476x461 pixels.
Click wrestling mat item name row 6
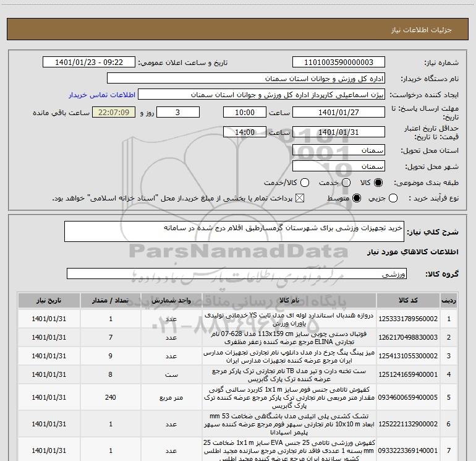pyautogui.click(x=289, y=424)
